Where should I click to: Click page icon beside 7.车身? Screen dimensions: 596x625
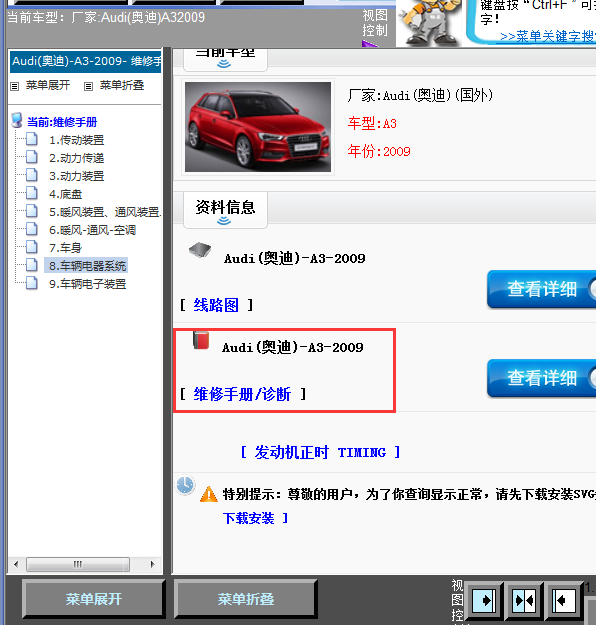(x=31, y=247)
